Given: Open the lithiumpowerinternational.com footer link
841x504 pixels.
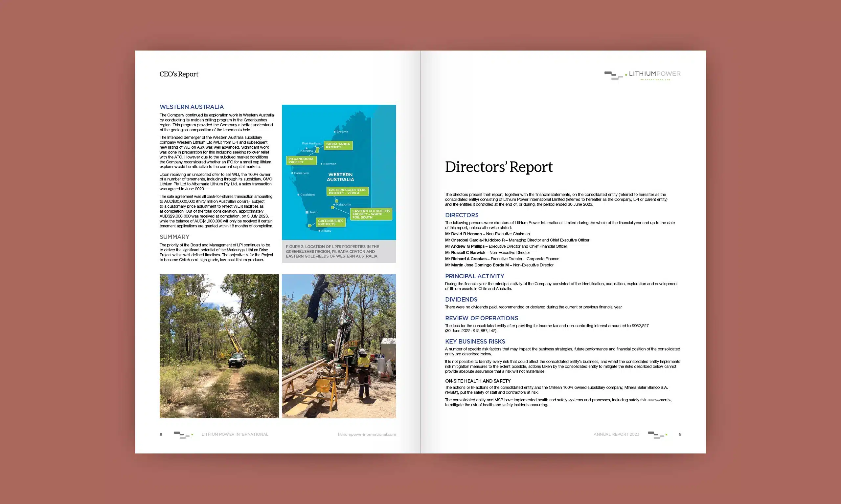Looking at the screenshot, I should [x=367, y=434].
